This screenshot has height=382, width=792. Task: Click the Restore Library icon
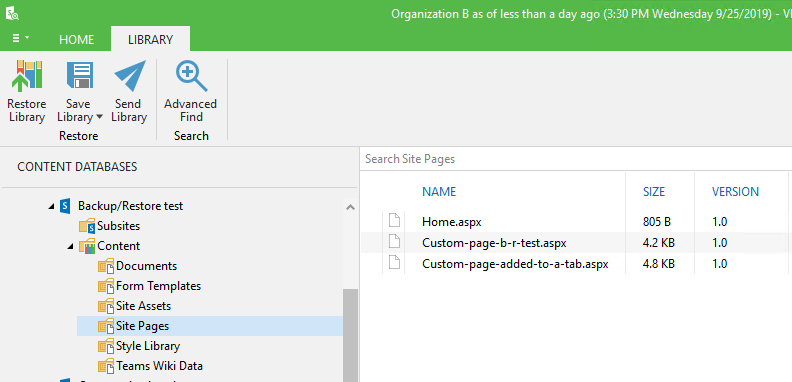click(27, 76)
